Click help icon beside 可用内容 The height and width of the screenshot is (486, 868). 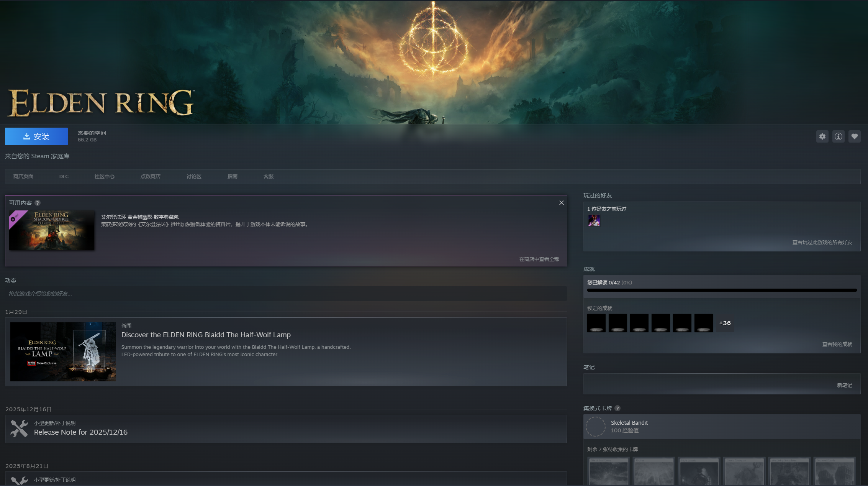pos(38,203)
